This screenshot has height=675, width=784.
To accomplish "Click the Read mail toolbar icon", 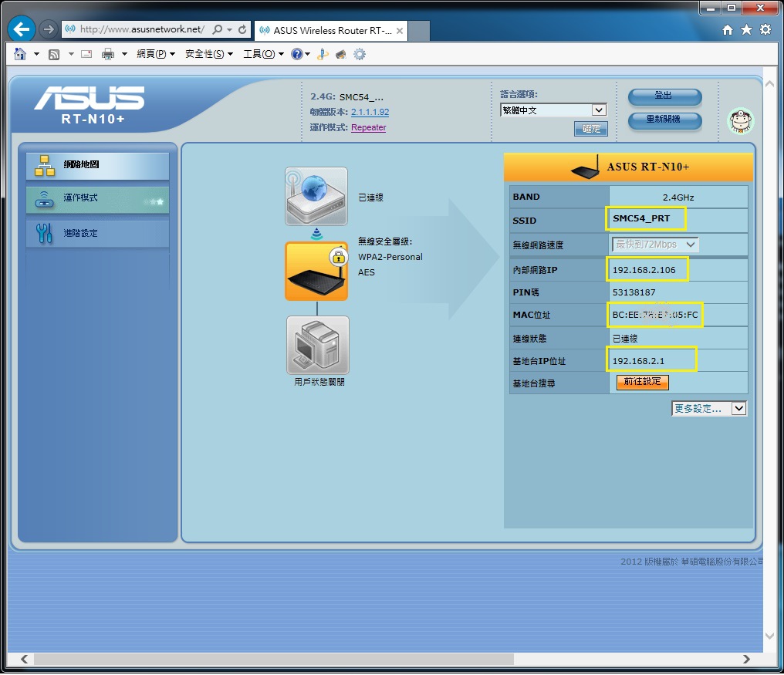I will 86,54.
